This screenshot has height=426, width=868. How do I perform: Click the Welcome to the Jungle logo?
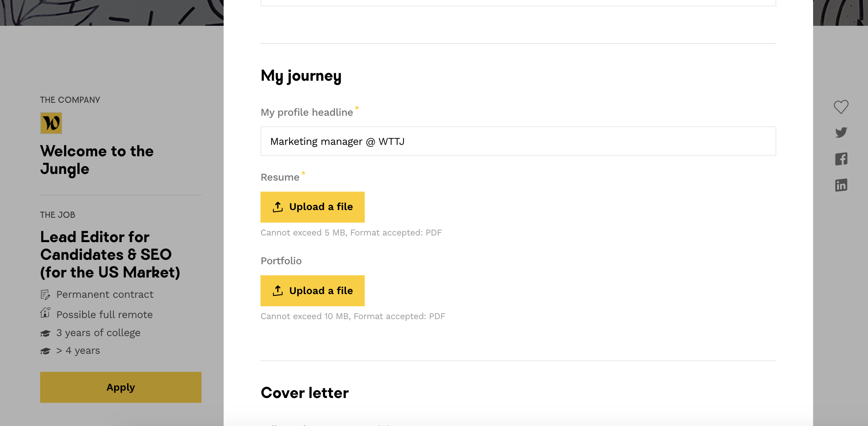[51, 123]
